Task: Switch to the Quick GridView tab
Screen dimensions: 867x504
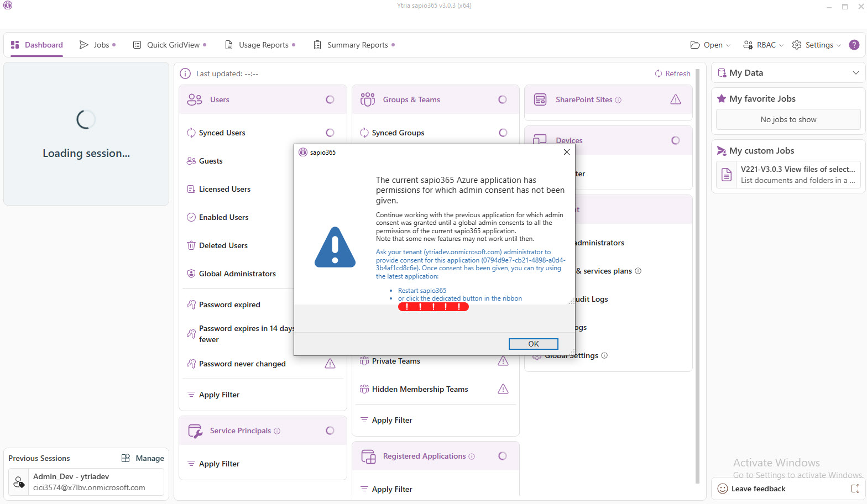Action: pos(169,45)
